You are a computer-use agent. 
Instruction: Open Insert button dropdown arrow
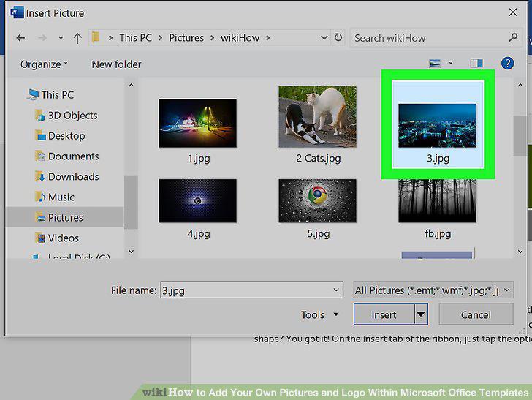pos(421,314)
